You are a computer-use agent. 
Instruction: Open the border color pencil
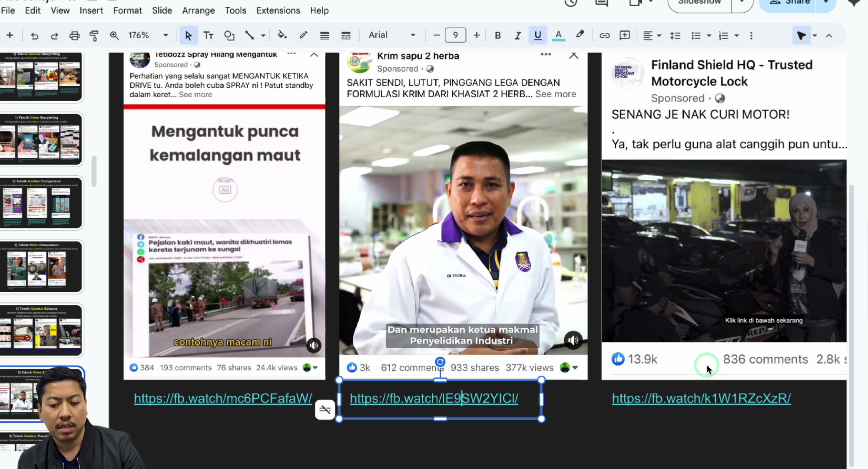tap(303, 36)
